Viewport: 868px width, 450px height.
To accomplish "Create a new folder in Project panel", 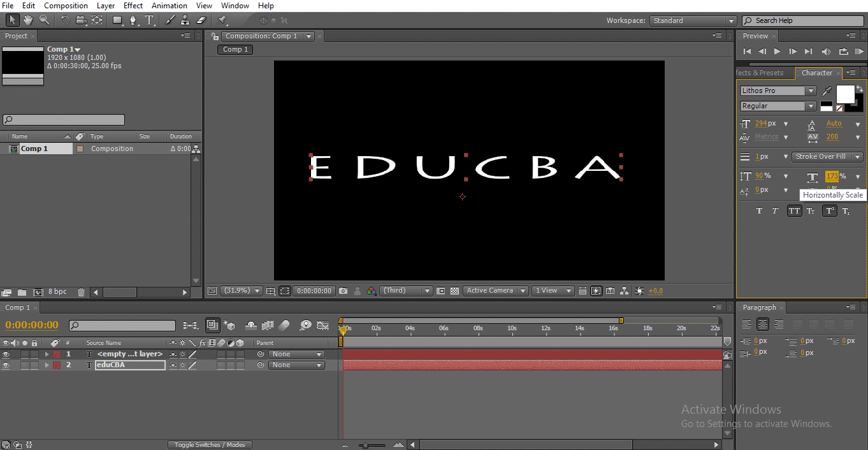I will (x=22, y=293).
